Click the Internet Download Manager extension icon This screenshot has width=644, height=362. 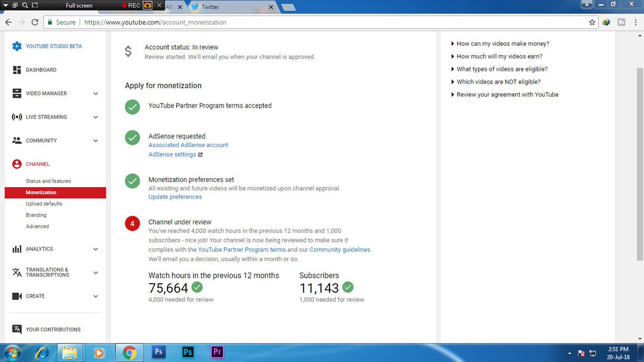click(x=606, y=23)
